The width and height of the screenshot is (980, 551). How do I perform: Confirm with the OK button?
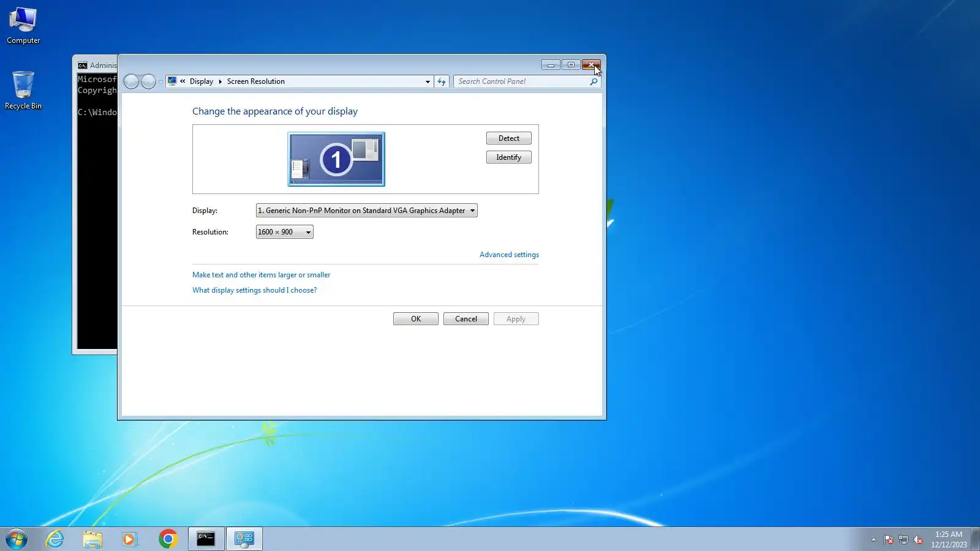tap(416, 319)
